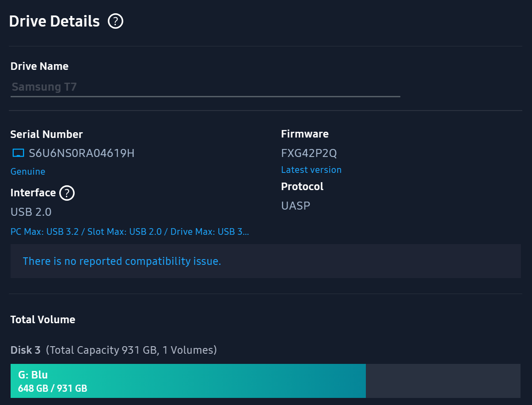Open the PC Max / Slot Max details link

(130, 232)
